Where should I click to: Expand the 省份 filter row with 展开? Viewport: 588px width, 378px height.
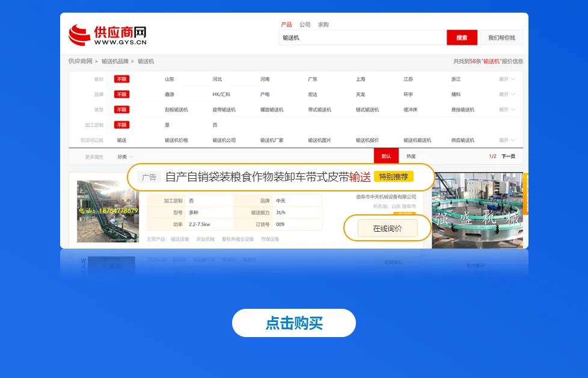(507, 79)
